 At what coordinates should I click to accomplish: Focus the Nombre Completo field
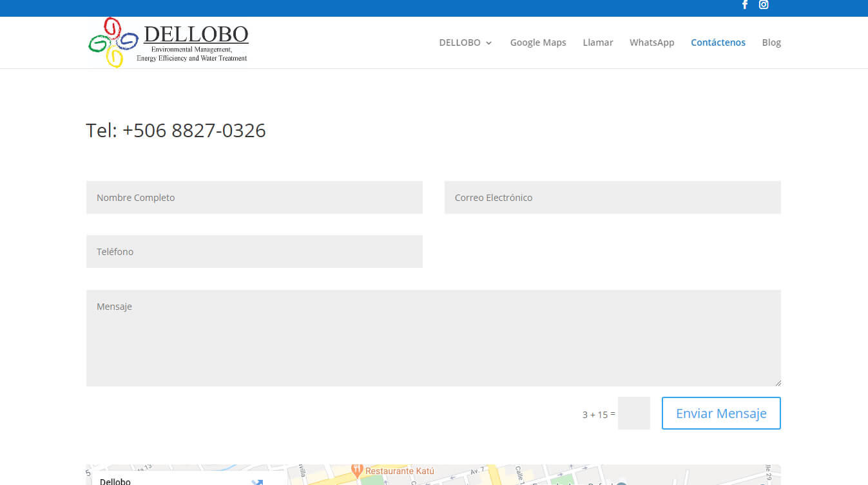point(254,197)
